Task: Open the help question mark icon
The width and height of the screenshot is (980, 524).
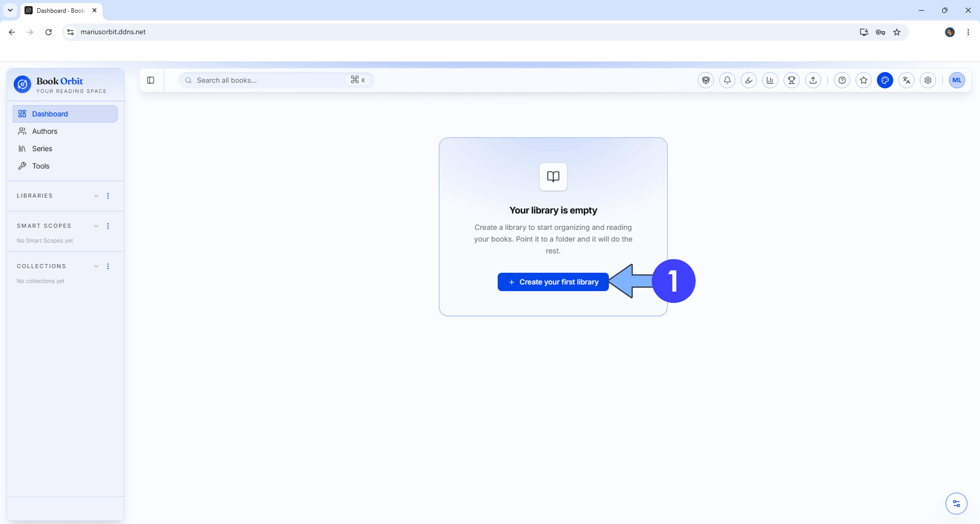Action: coord(842,80)
